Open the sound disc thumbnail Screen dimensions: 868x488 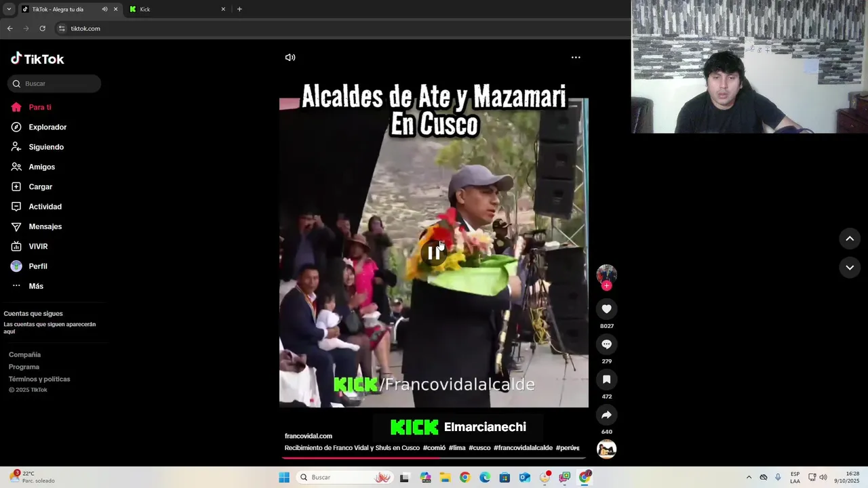pyautogui.click(x=606, y=449)
